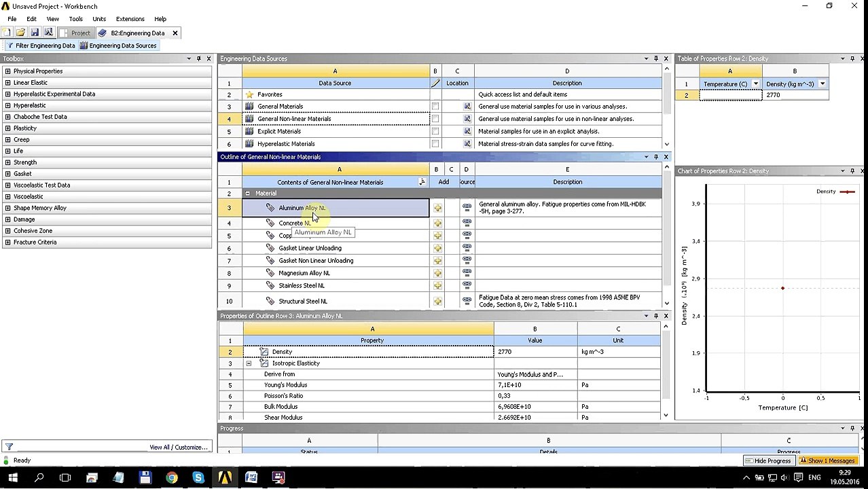868x489 pixels.
Task: Click Hide Progress button
Action: tap(768, 461)
